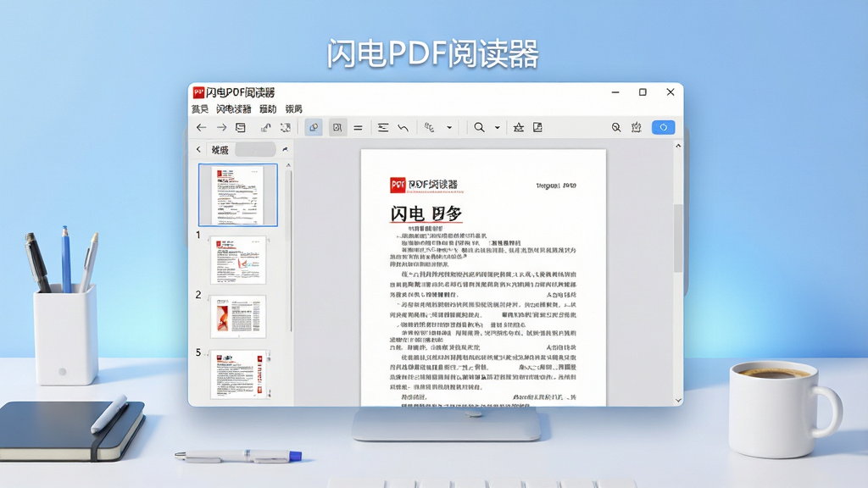Screen dimensions: 868x488
Task: Open the second menu beginning with 闪电
Action: pos(234,109)
